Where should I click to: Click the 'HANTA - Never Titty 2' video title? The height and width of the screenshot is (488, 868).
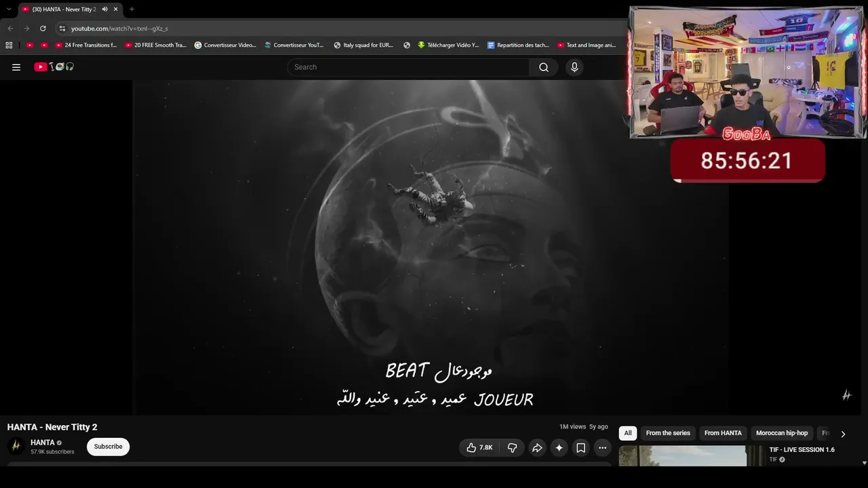(x=52, y=427)
